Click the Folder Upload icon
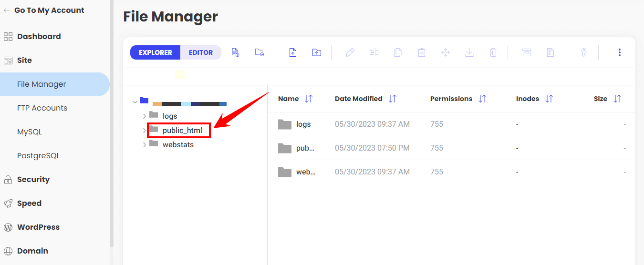The height and width of the screenshot is (265, 644). click(x=317, y=52)
